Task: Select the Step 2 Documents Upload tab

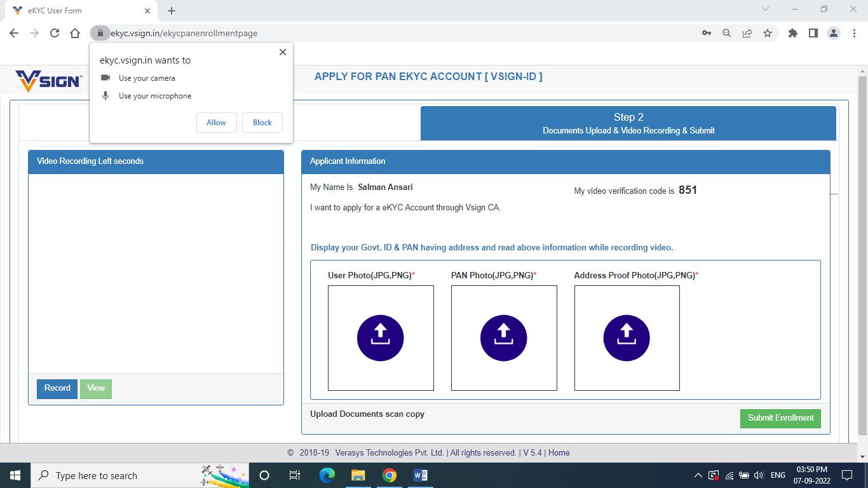Action: (x=628, y=123)
